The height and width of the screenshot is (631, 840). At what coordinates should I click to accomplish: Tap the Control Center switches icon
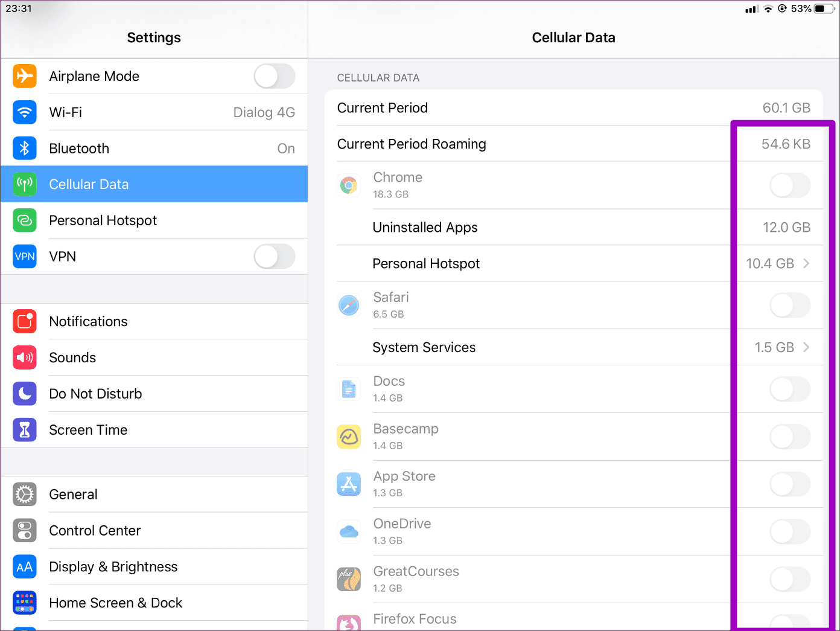[x=25, y=531]
